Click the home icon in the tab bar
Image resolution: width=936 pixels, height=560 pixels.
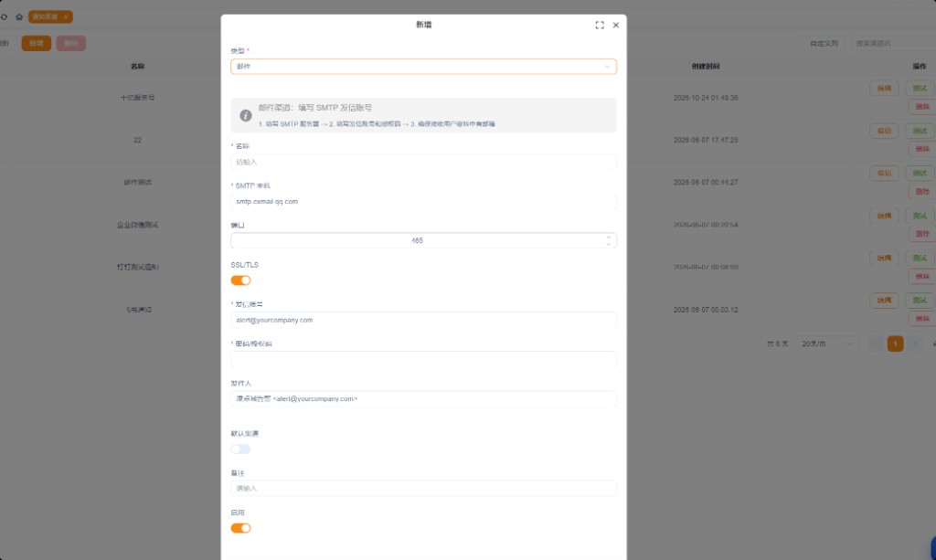coord(19,16)
